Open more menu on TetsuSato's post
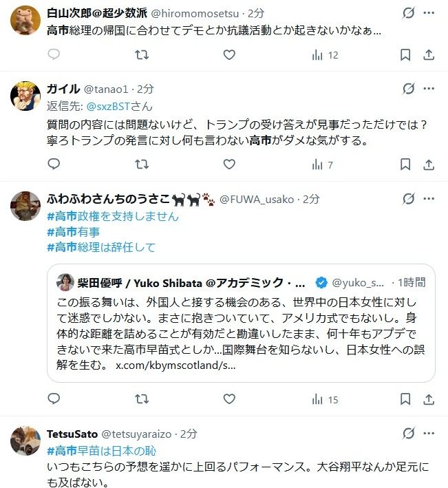The width and height of the screenshot is (448, 488). point(429,434)
